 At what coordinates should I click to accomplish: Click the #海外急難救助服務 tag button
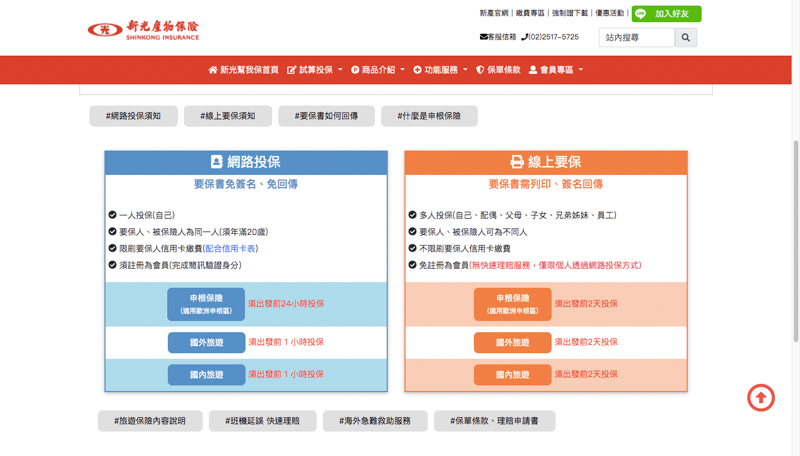click(x=375, y=421)
